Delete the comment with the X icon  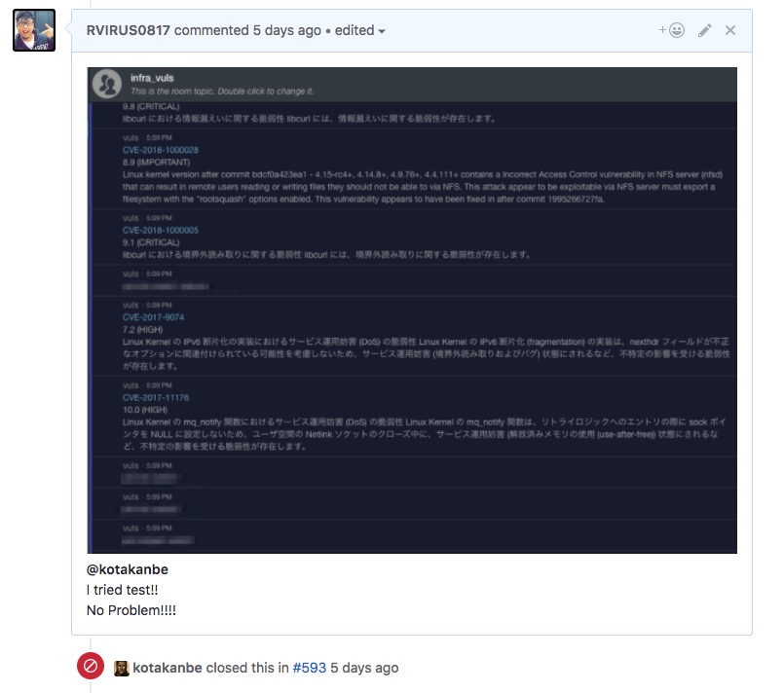coord(730,30)
